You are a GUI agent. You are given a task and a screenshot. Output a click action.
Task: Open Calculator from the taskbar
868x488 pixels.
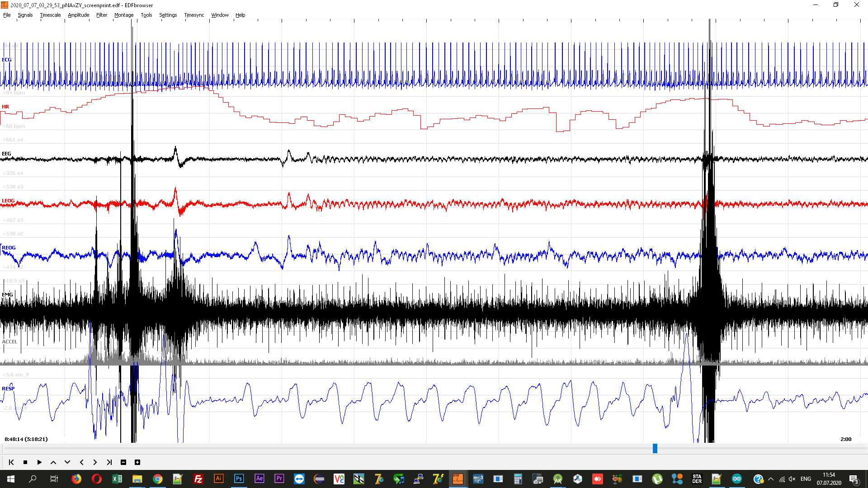[x=518, y=479]
